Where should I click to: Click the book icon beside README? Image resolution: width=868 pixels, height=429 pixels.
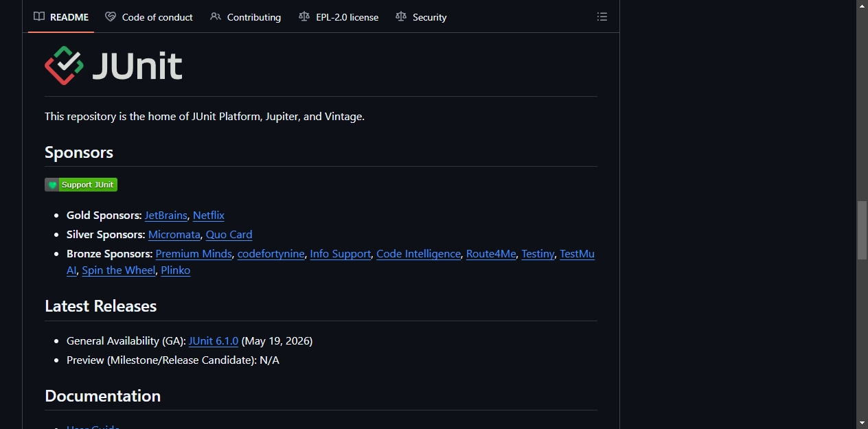[39, 16]
